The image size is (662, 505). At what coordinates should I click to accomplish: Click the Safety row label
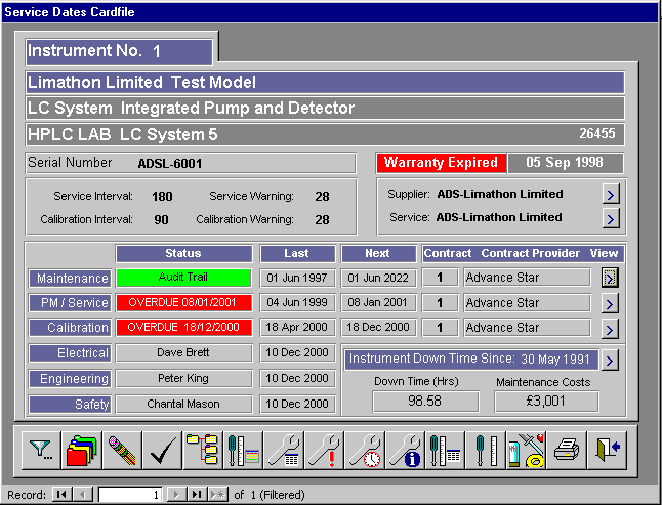(71, 404)
